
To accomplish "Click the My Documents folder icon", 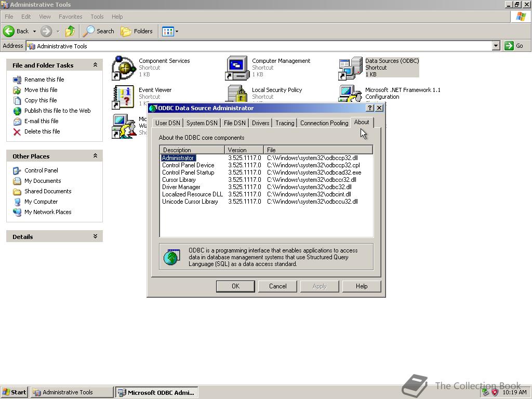I will point(17,181).
